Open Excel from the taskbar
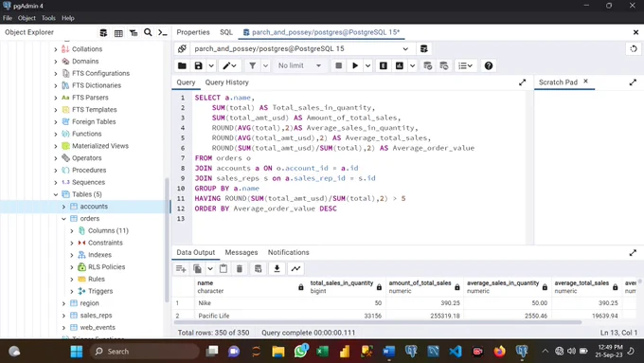 point(322,352)
